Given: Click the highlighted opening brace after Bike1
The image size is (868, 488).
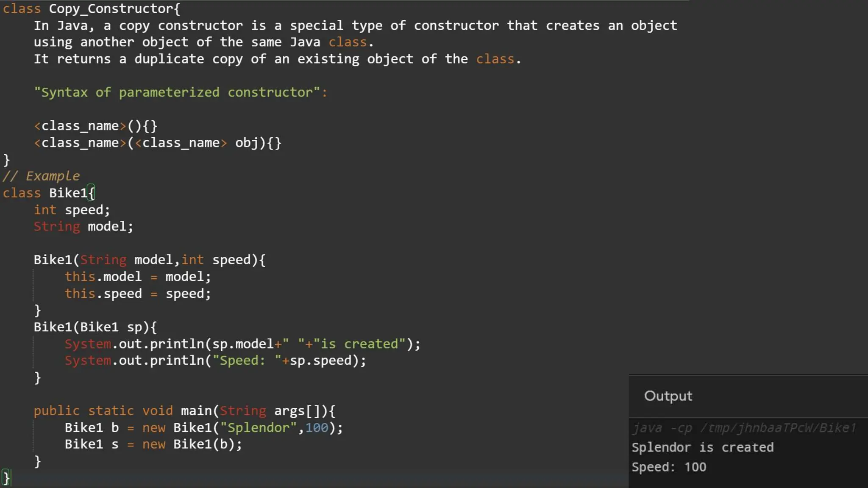Looking at the screenshot, I should pyautogui.click(x=92, y=193).
